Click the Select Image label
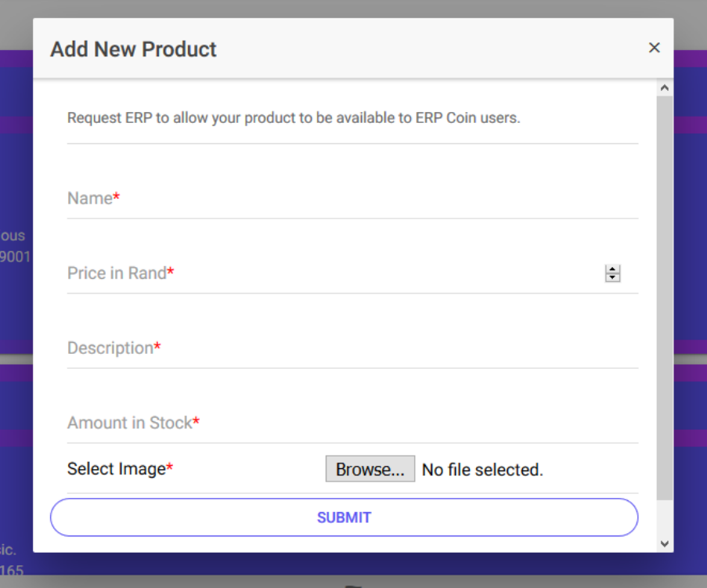This screenshot has height=588, width=707. pos(117,470)
